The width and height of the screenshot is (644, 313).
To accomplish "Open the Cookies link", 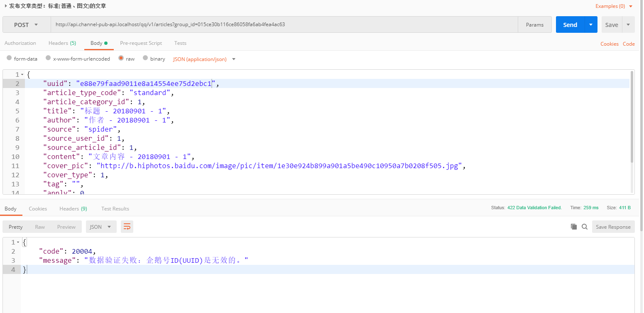I will [x=609, y=44].
